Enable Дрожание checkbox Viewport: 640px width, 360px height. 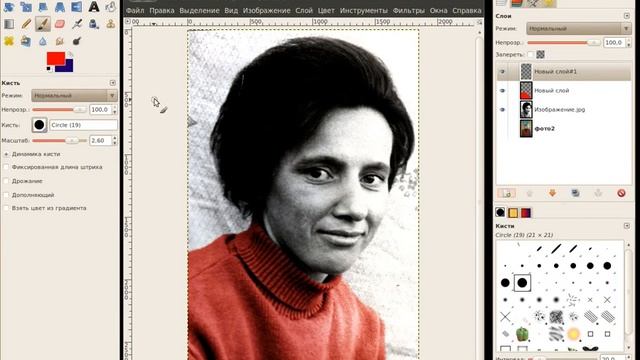tap(6, 181)
